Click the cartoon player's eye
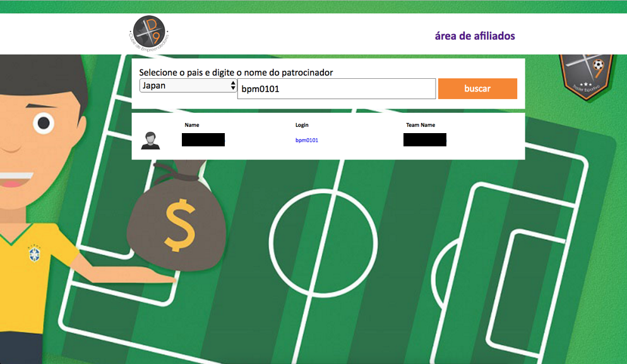 pyautogui.click(x=44, y=123)
